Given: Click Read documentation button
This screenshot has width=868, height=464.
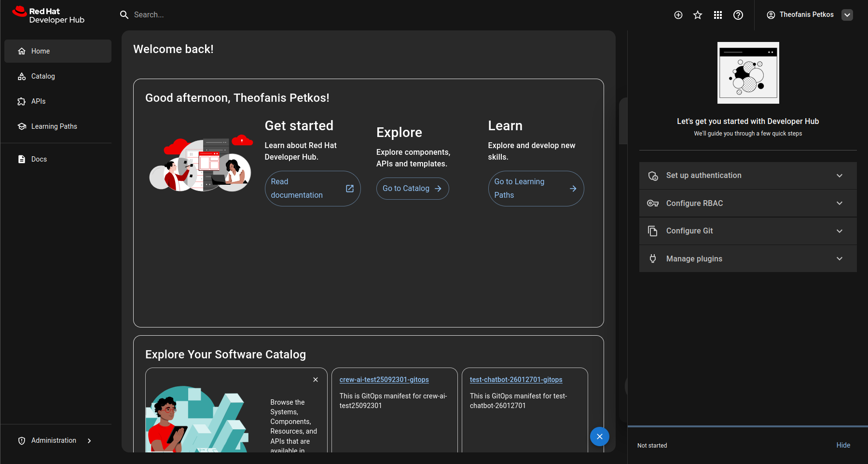Looking at the screenshot, I should click(x=313, y=189).
